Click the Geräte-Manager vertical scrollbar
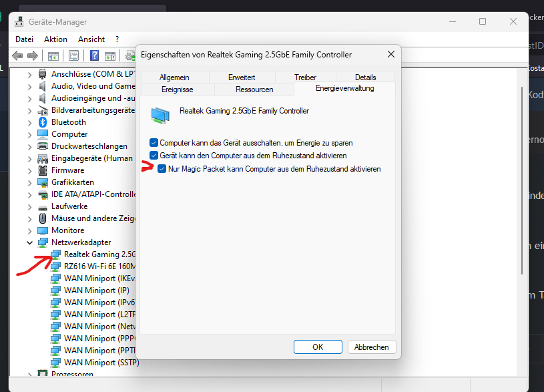This screenshot has width=544, height=392. (522, 180)
